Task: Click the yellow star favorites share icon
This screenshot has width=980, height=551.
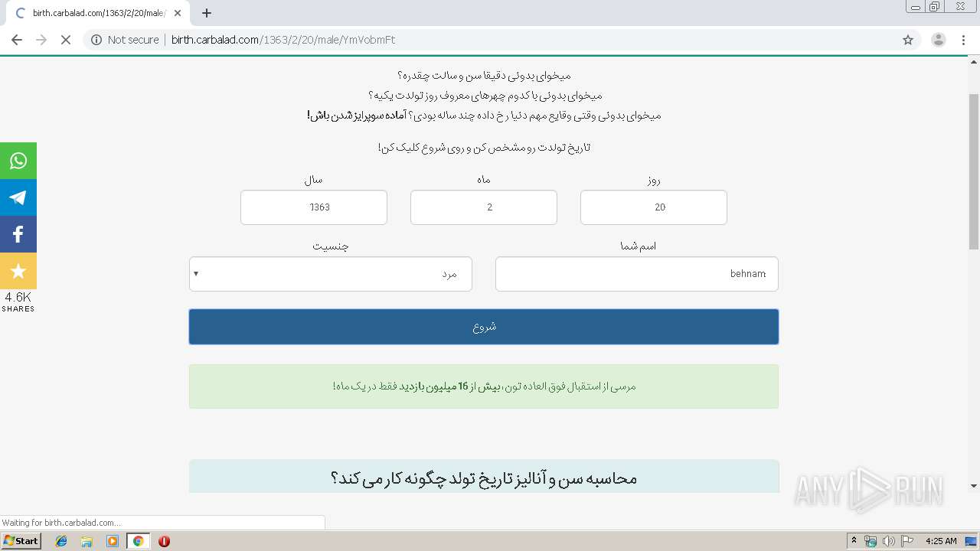Action: coord(18,271)
